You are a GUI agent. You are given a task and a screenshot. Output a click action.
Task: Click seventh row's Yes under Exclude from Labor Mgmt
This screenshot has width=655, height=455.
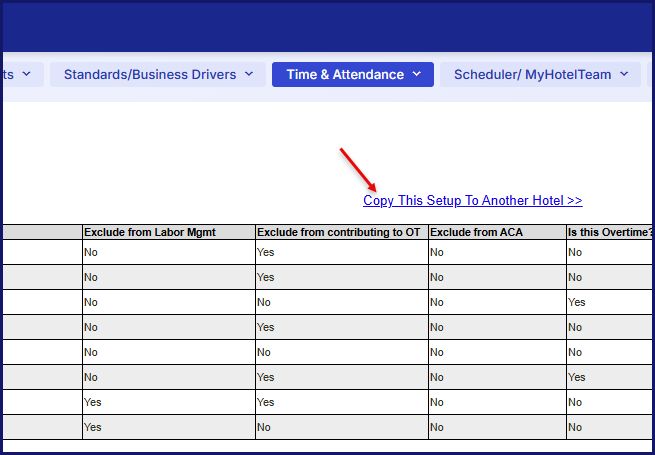93,402
